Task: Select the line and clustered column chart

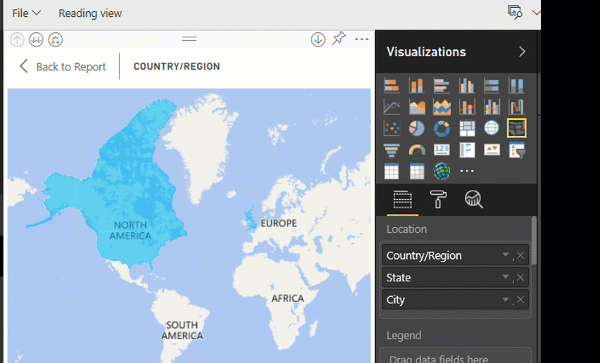Action: [x=491, y=107]
